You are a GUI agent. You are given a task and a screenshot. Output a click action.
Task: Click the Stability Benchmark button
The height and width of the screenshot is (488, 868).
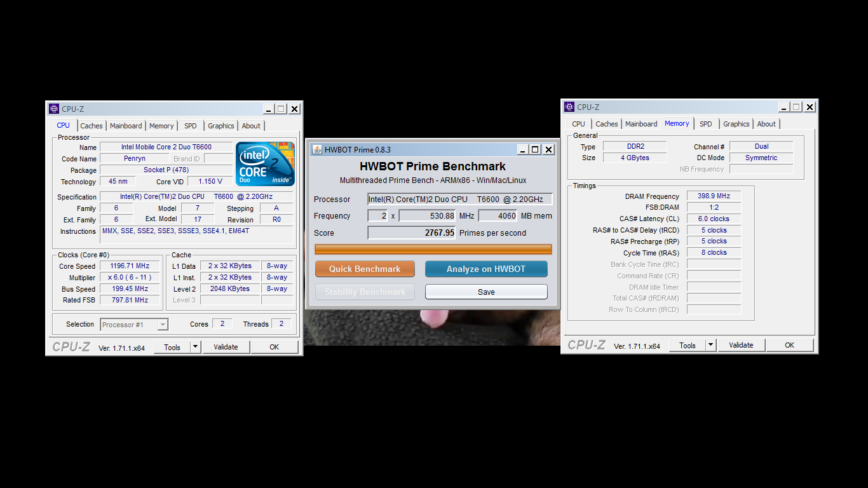pyautogui.click(x=365, y=292)
